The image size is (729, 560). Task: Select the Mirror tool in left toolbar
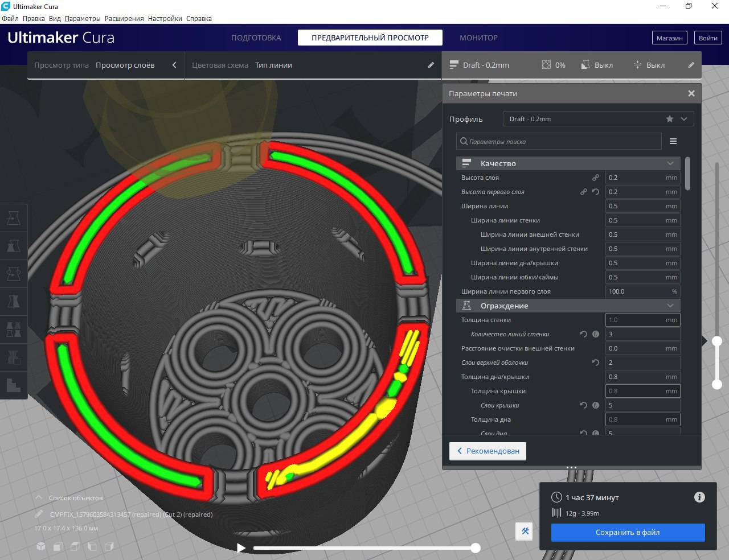pyautogui.click(x=14, y=302)
